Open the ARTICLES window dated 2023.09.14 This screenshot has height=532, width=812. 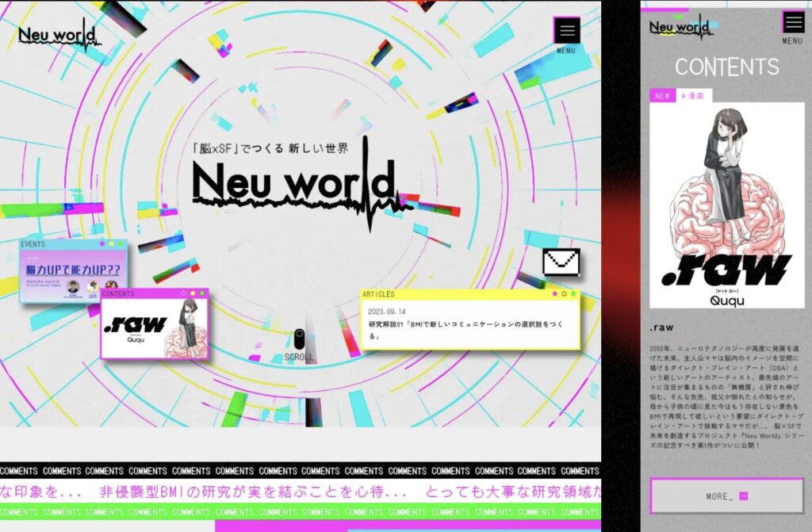click(x=470, y=319)
